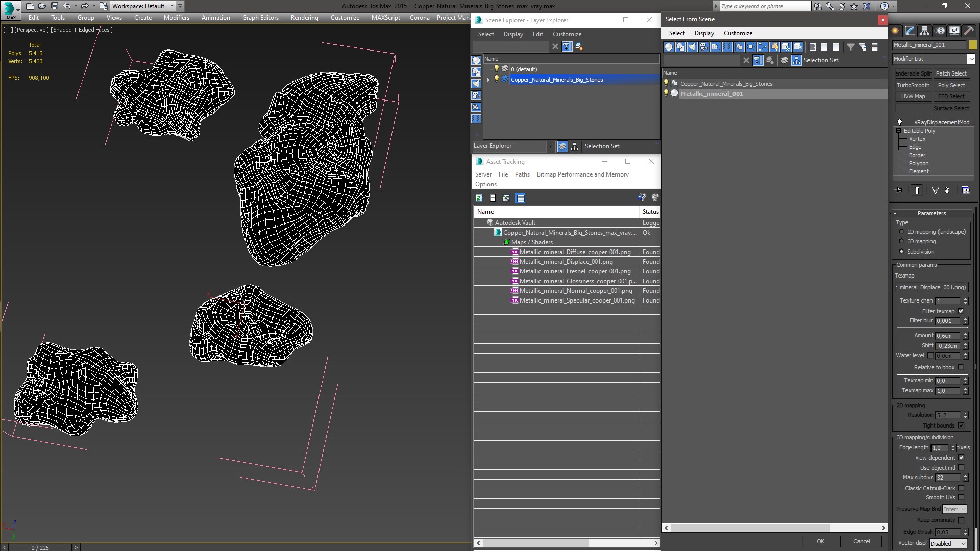The height and width of the screenshot is (551, 980).
Task: Select Metallic_mineral_001 in the scene list
Action: coord(712,94)
